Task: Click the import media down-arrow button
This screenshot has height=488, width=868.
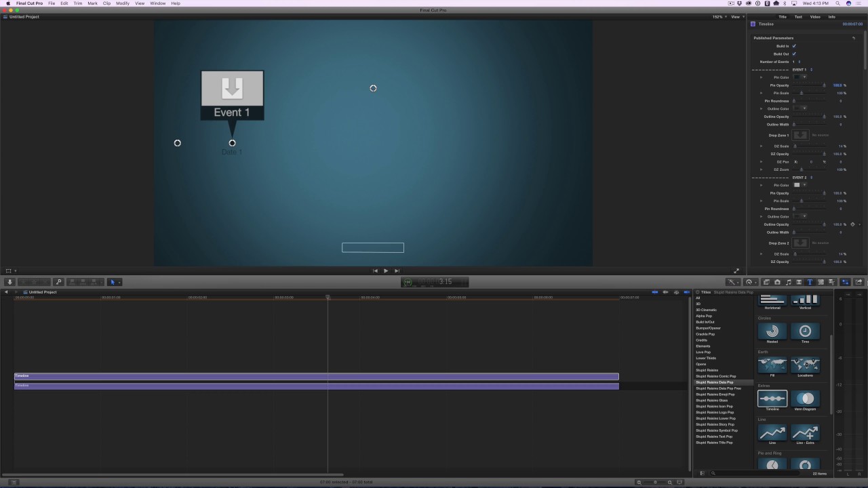Action: [x=9, y=282]
